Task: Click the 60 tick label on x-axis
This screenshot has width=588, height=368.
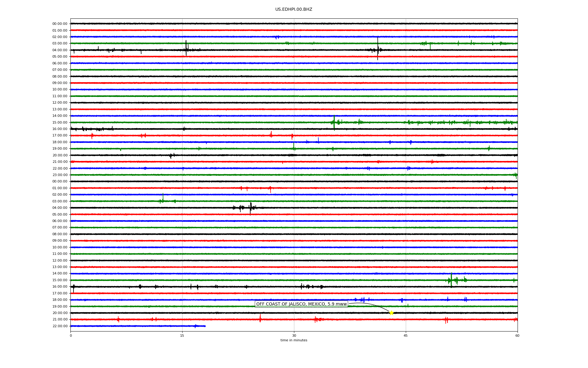Action: pyautogui.click(x=517, y=335)
